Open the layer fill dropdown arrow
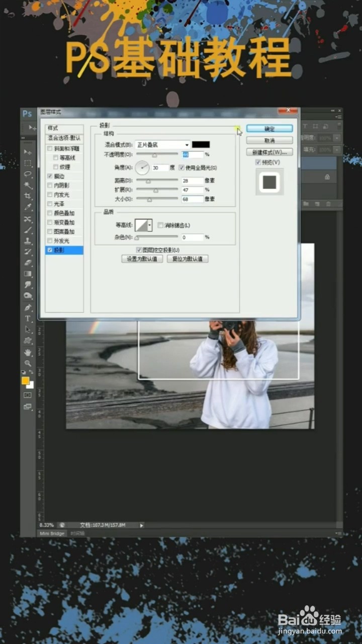This screenshot has width=362, height=644. (337, 149)
